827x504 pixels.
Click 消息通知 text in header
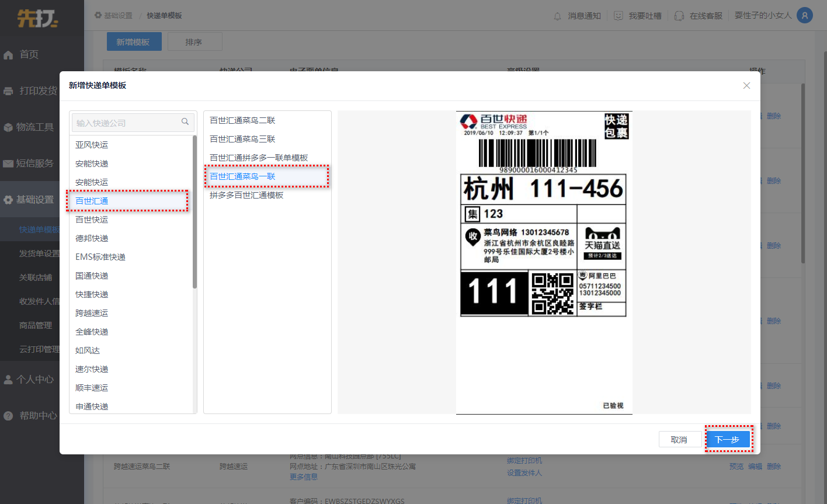tap(584, 16)
